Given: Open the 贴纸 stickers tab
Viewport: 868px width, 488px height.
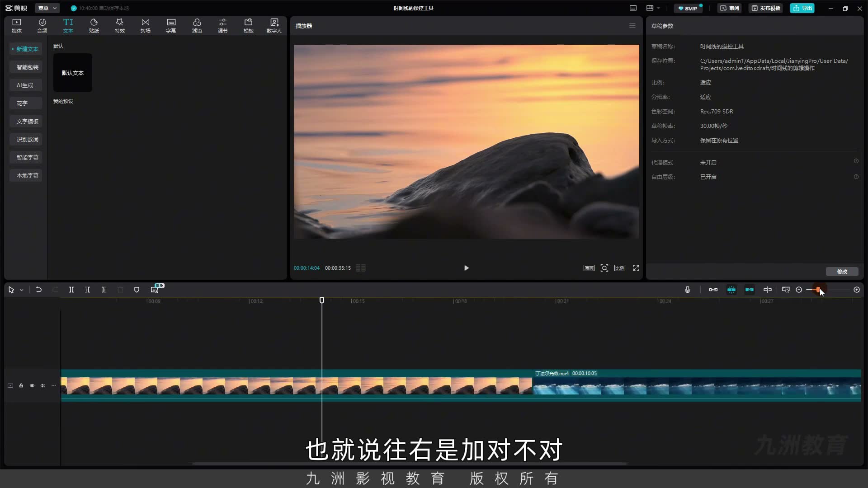Looking at the screenshot, I should (x=94, y=26).
